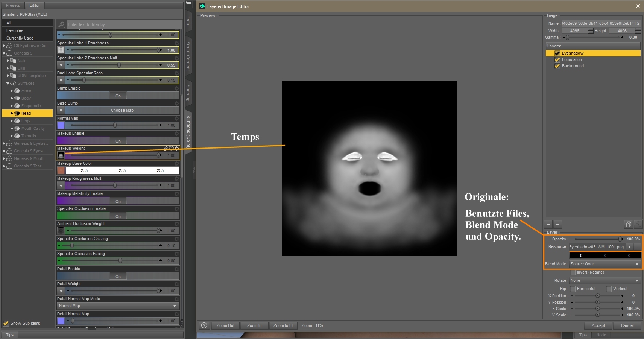This screenshot has height=339, width=644.
Task: Open gear settings for Bump Enable
Action: point(177,88)
